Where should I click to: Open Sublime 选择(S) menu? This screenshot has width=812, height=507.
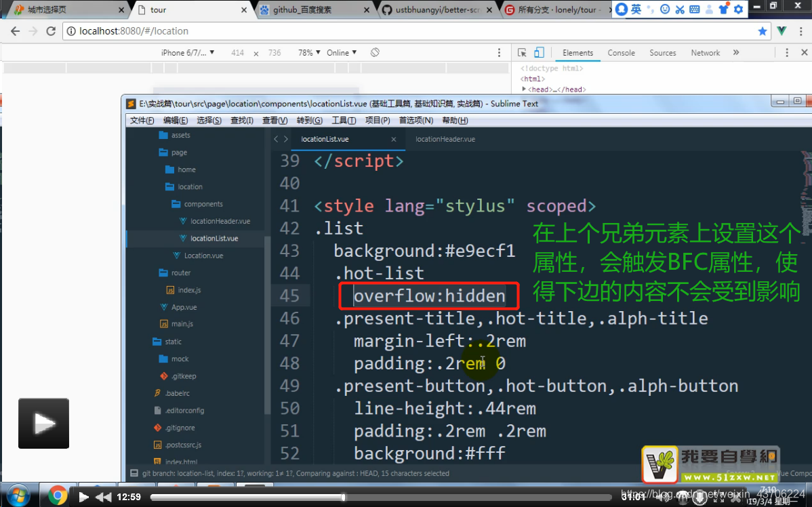click(x=209, y=120)
